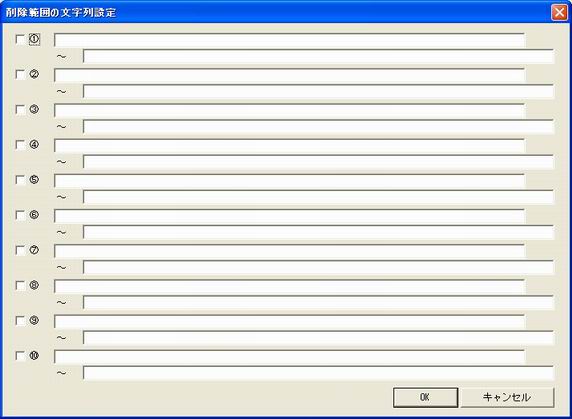Click the start text field of ③
Image resolution: width=572 pixels, height=419 pixels.
[x=290, y=110]
